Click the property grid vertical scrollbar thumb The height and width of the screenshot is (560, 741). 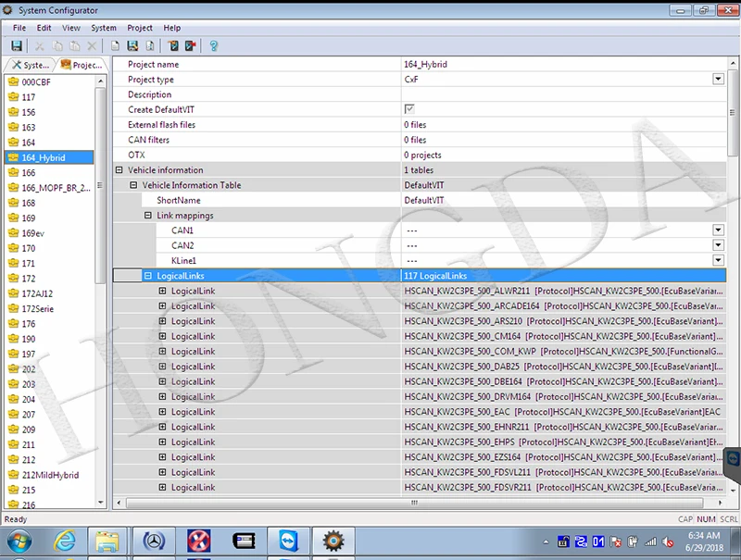(732, 112)
